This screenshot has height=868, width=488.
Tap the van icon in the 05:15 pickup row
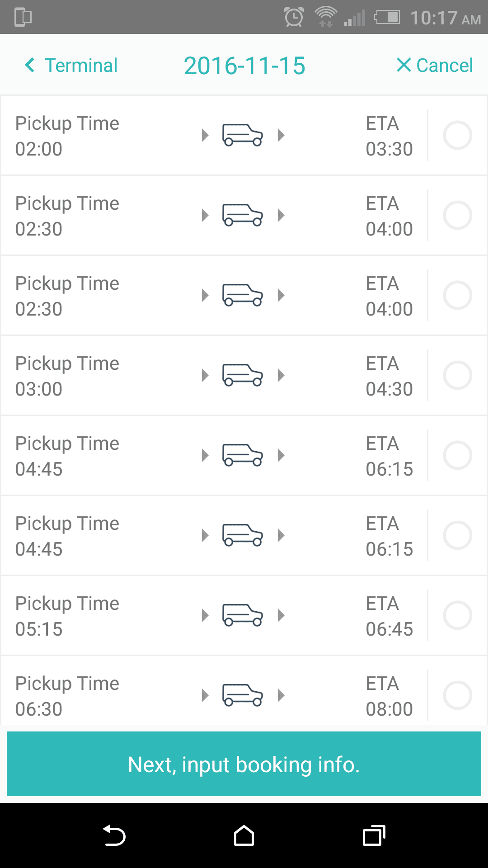[243, 615]
